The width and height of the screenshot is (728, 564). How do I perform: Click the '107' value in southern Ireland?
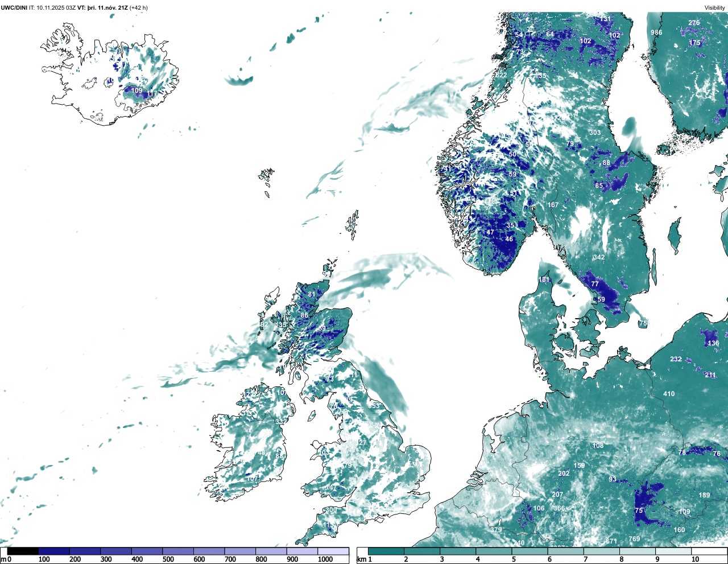(253, 479)
